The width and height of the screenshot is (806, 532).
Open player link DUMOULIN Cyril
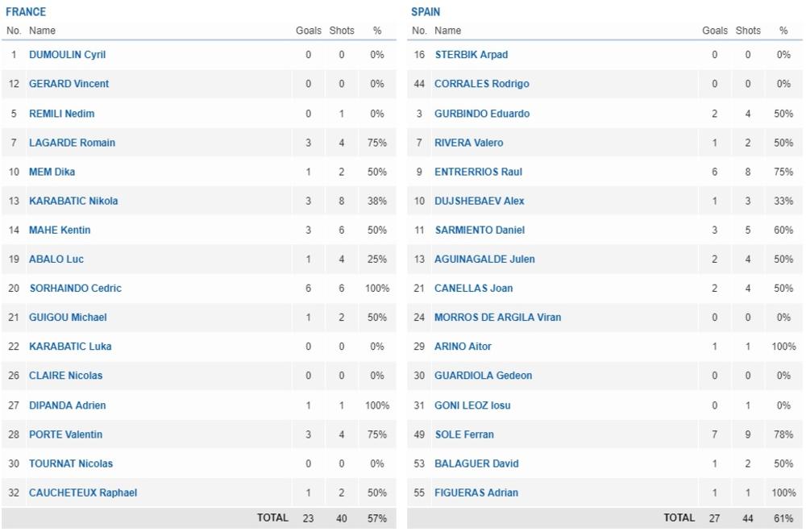tap(67, 55)
